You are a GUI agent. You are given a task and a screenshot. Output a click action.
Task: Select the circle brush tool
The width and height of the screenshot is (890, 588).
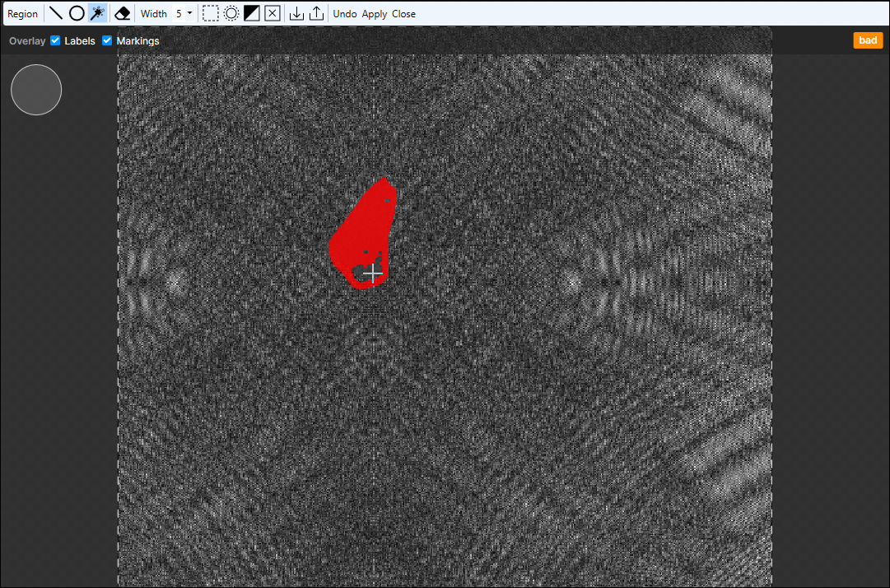point(77,13)
